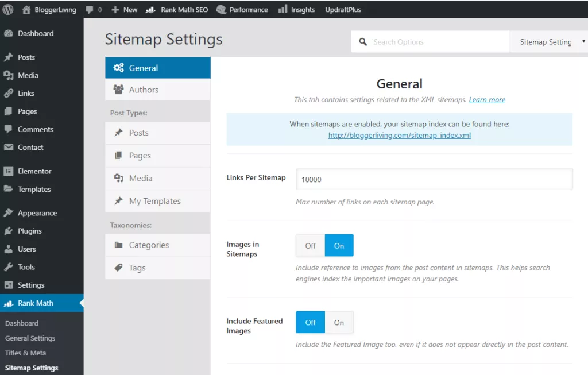Viewport: 588px width, 375px height.
Task: Open the Authors sitemap tab
Action: coord(158,90)
